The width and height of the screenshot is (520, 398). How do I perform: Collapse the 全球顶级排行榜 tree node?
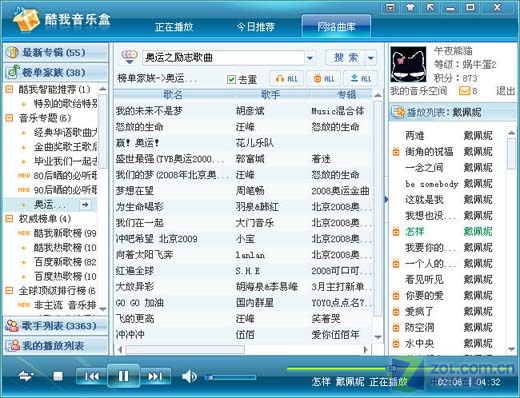(9, 290)
